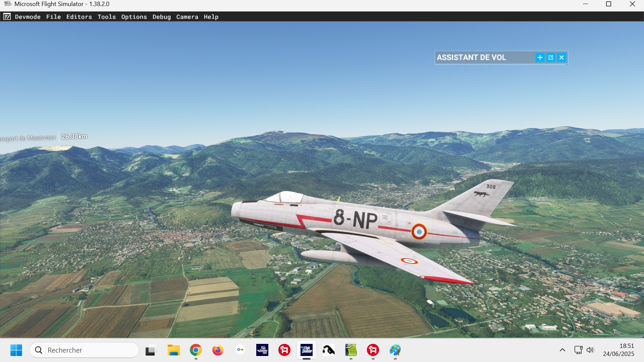Open the Tools dropdown menu

pos(106,17)
